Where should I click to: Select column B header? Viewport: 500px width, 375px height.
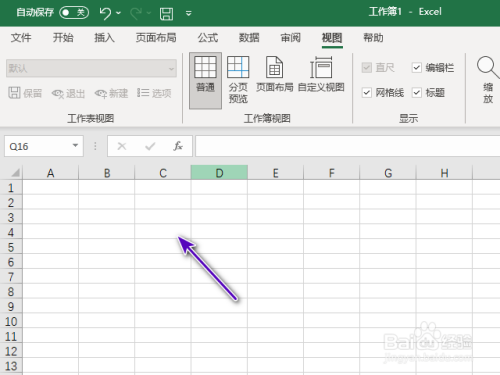[x=107, y=173]
